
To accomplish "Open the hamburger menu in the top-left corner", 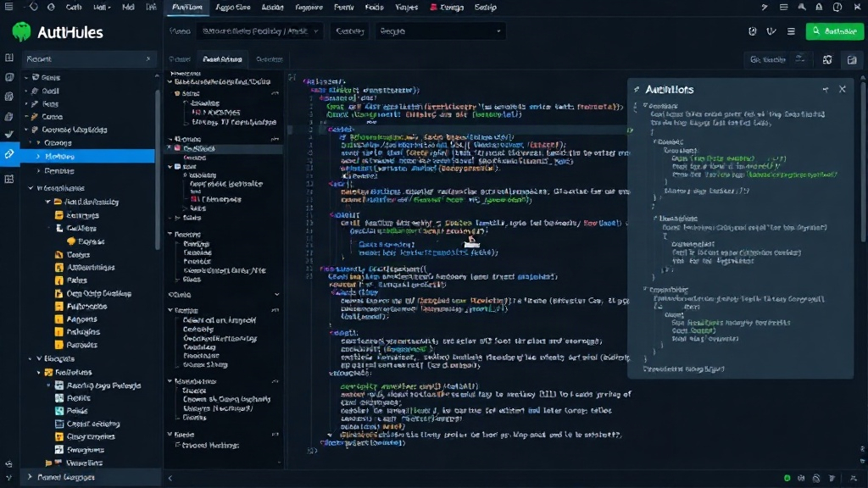I will [x=8, y=7].
